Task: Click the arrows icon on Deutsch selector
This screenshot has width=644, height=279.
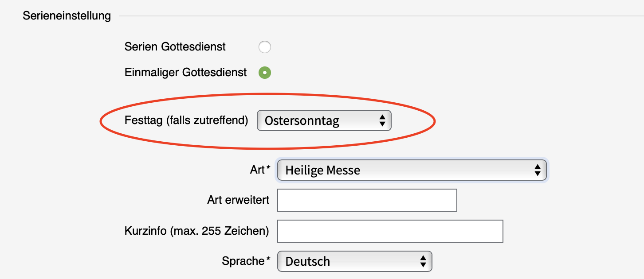Action: 423,261
